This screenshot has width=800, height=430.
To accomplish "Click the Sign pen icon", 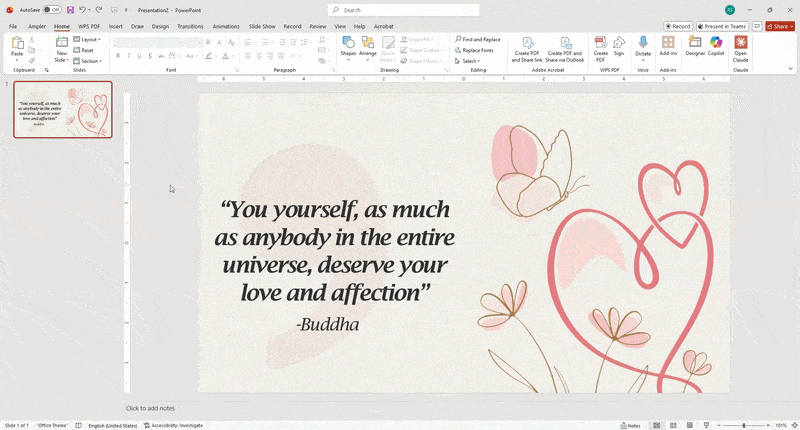I will click(619, 43).
